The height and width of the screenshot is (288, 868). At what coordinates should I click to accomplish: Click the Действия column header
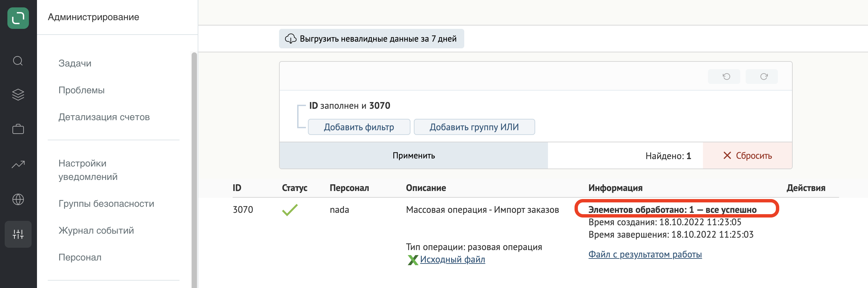[806, 188]
